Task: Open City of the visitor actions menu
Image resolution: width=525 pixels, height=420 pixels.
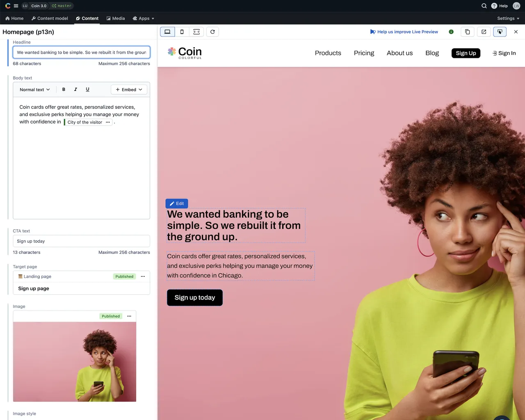Action: coord(108,122)
